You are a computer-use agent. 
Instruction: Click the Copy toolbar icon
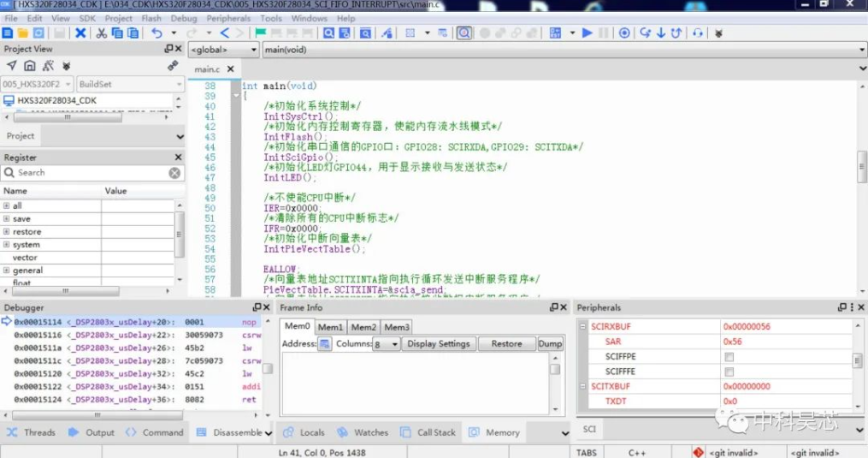point(117,33)
